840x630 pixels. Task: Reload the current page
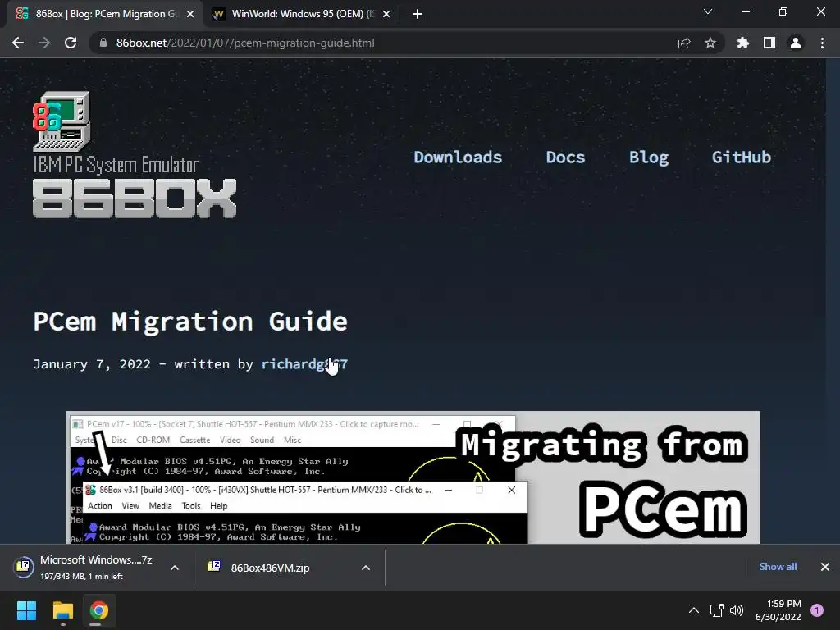pos(71,43)
